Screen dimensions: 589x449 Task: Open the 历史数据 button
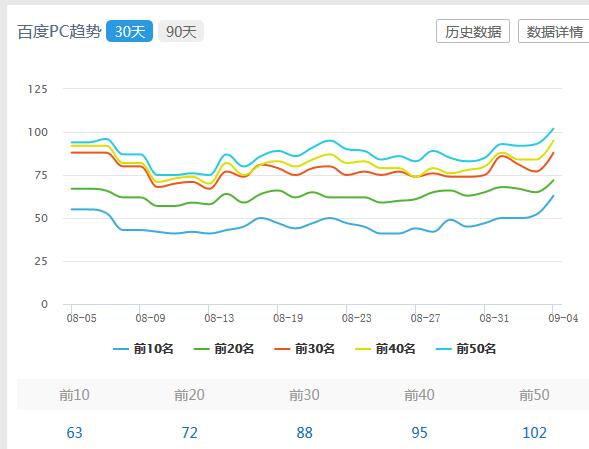click(x=473, y=31)
